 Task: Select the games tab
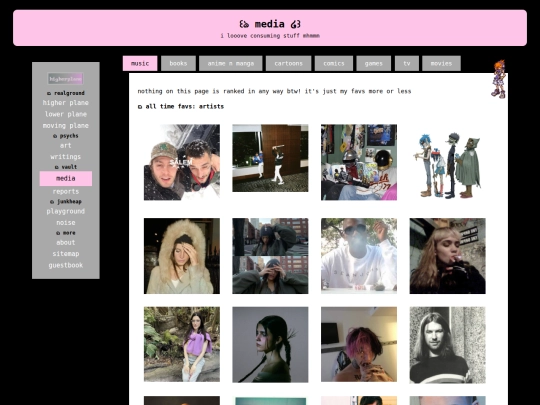click(x=373, y=63)
